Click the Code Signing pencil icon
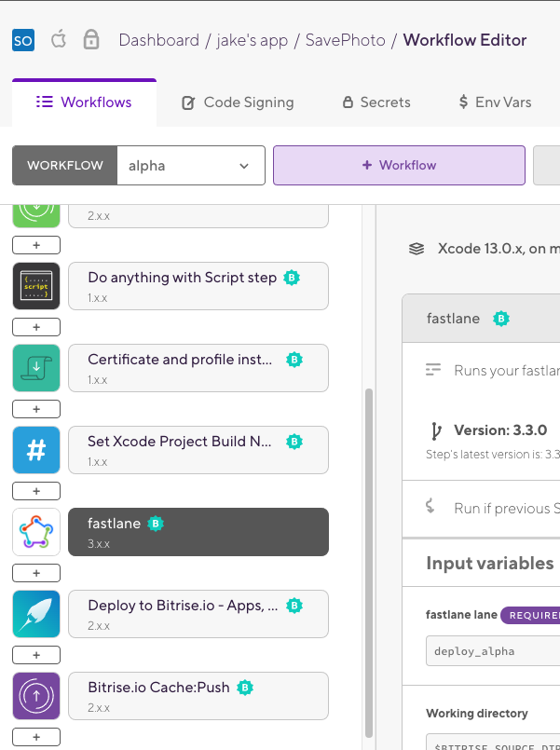This screenshot has height=750, width=560. tap(188, 102)
